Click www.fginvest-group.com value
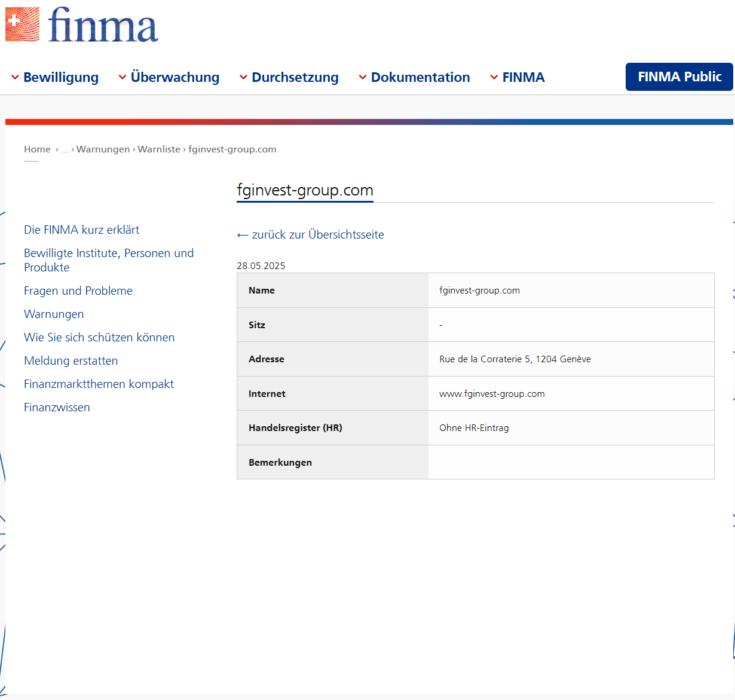This screenshot has width=735, height=700. click(492, 394)
